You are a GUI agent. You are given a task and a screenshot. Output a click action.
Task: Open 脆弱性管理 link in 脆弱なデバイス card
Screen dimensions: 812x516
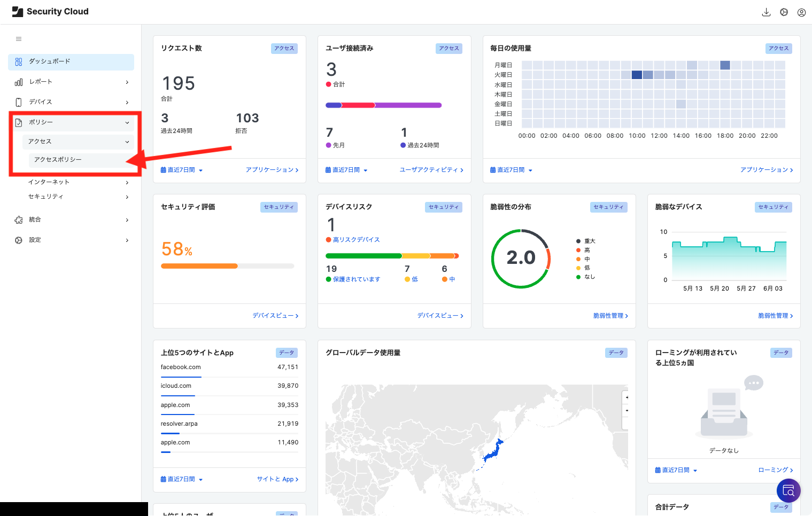(776, 316)
